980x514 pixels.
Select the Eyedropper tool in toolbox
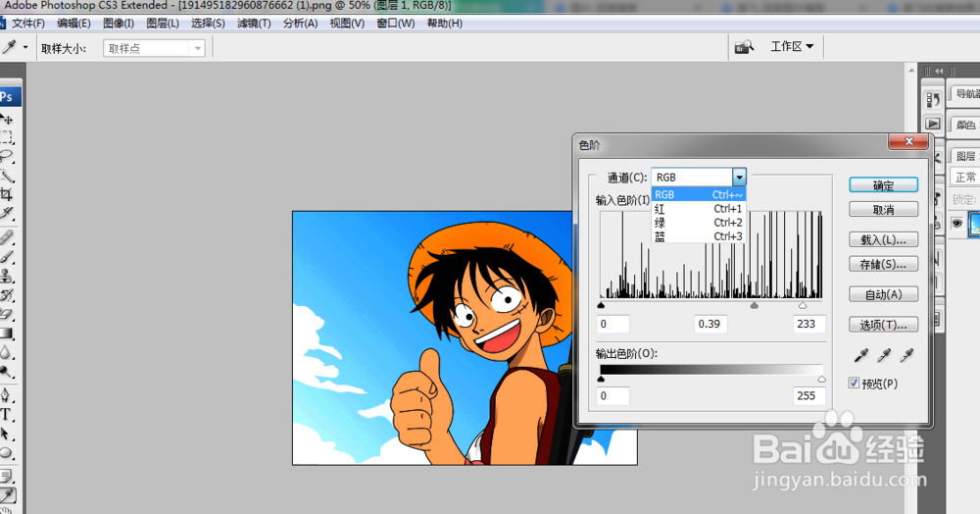(7, 496)
